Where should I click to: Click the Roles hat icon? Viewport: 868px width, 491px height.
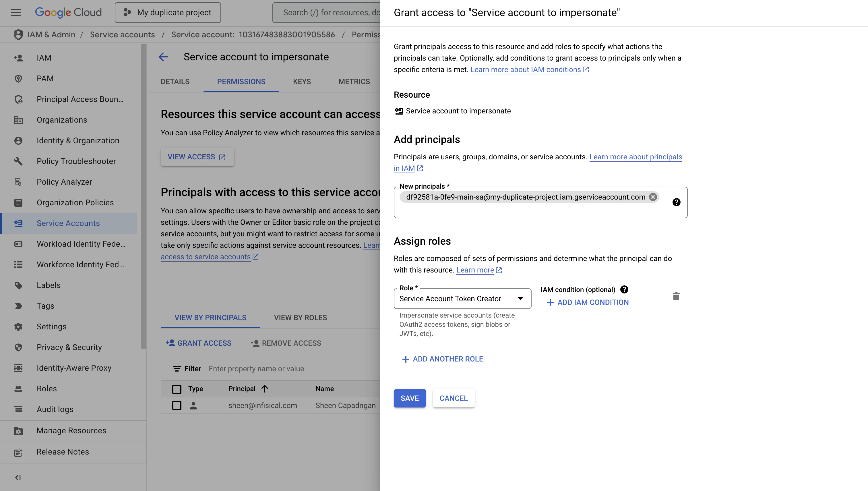[x=19, y=388]
